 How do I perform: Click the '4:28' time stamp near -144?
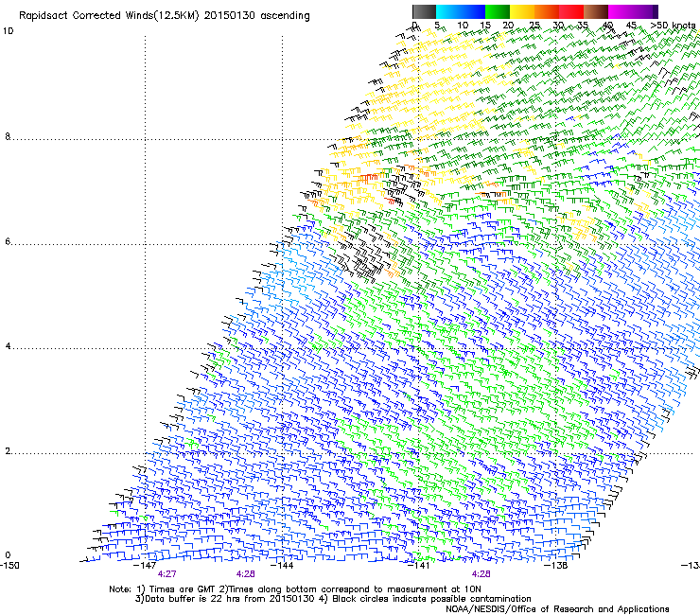[x=246, y=574]
